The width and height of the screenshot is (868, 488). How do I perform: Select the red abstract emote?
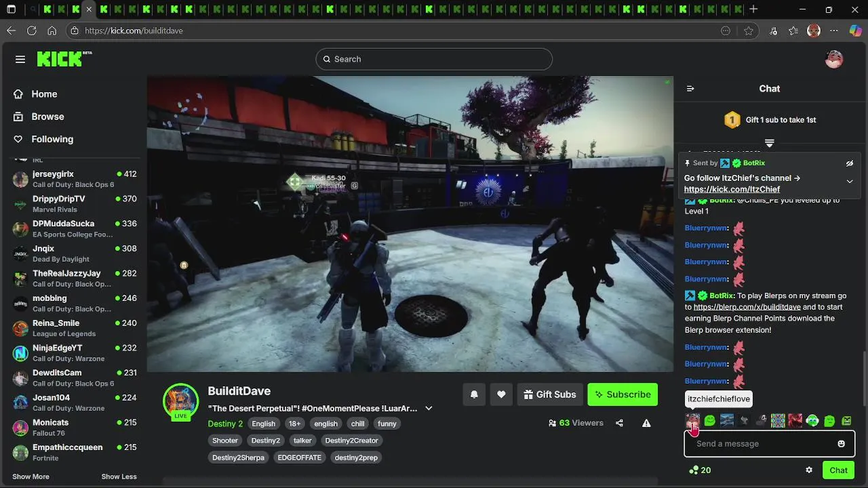795,421
